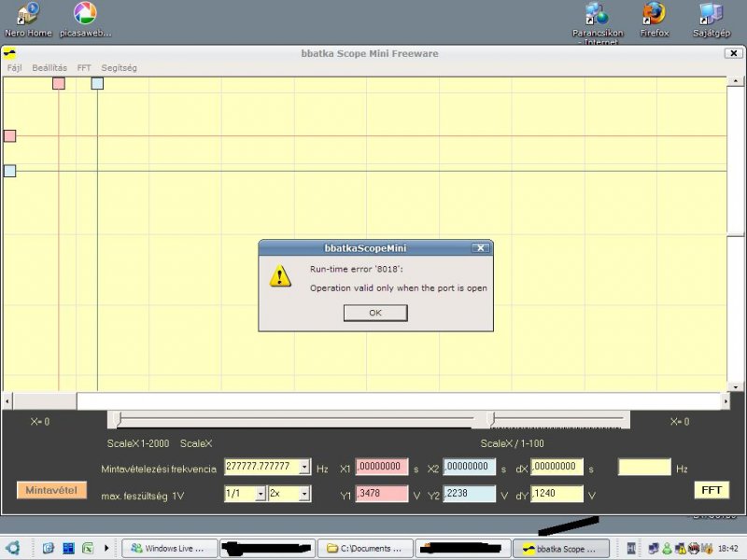Expand the sampling frequency dropdown 277777.777777
Screen dimensions: 747x560
pyautogui.click(x=304, y=467)
